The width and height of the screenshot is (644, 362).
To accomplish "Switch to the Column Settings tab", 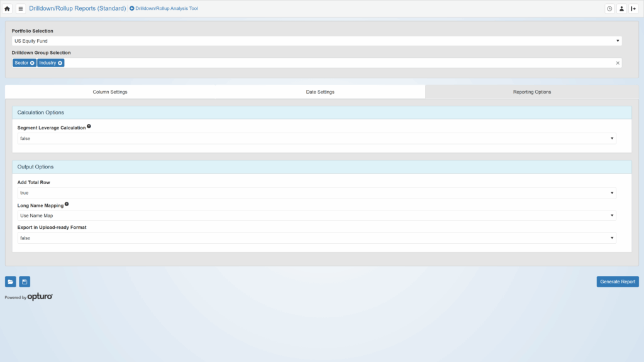I will 110,92.
